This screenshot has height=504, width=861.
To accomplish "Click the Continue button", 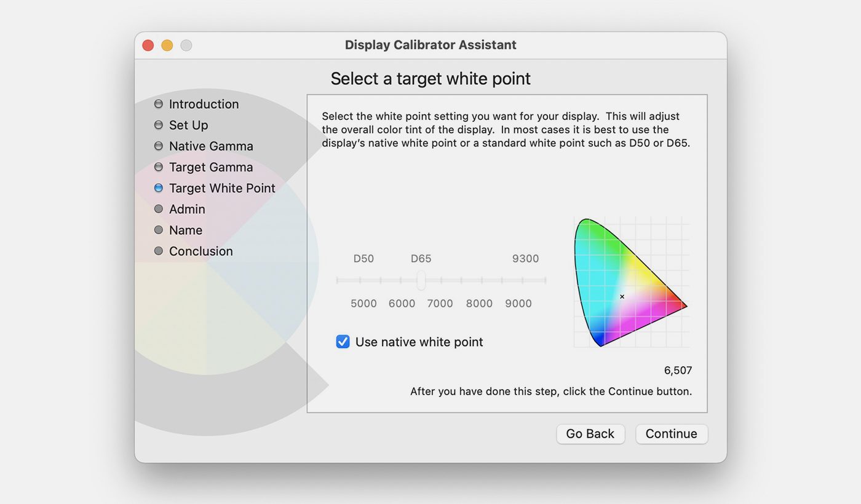I will [x=671, y=434].
